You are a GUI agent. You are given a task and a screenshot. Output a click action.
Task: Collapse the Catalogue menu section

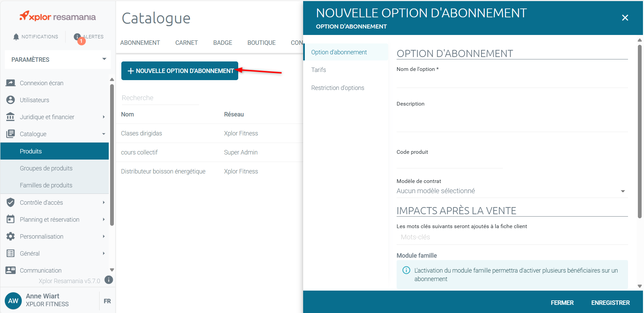coord(104,134)
